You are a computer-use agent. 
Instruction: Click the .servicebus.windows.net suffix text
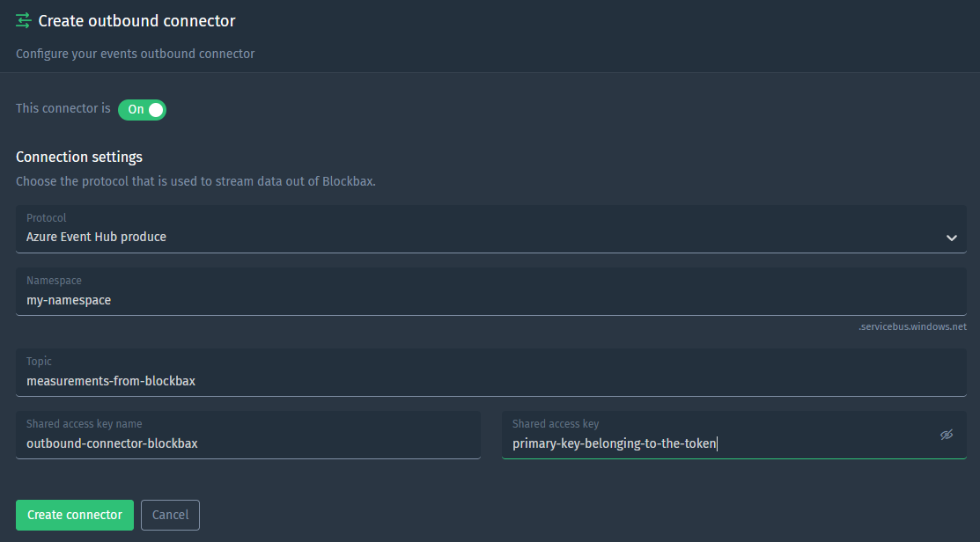[x=912, y=326]
